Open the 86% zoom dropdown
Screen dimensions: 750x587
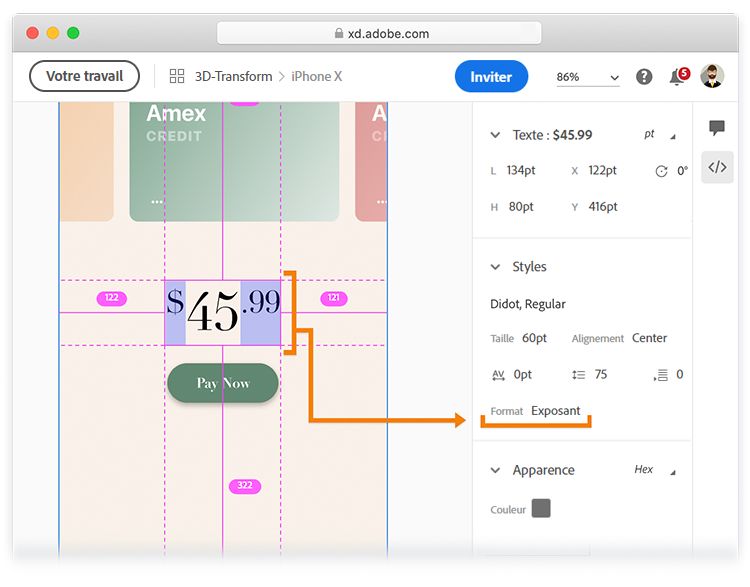(x=588, y=77)
